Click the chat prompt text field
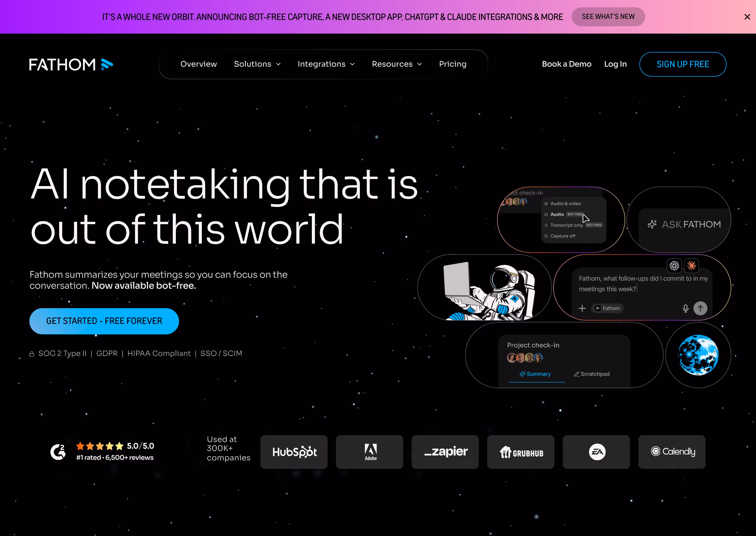756x536 pixels. click(x=643, y=284)
